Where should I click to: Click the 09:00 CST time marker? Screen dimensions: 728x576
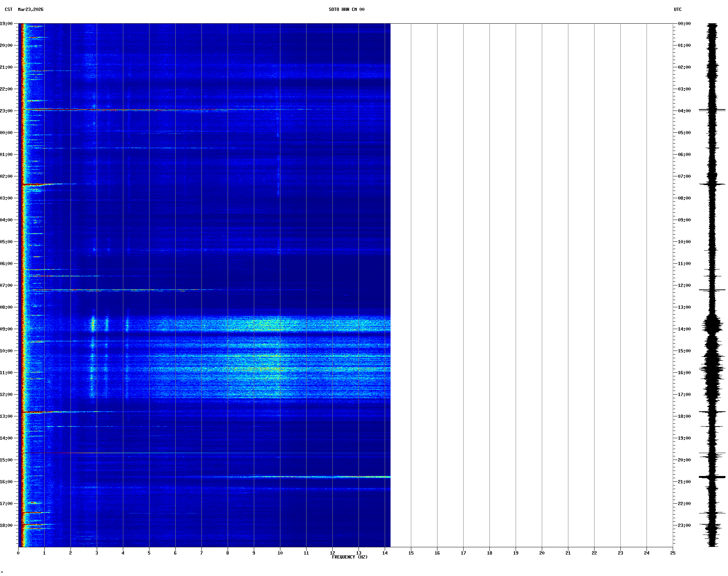[x=6, y=329]
